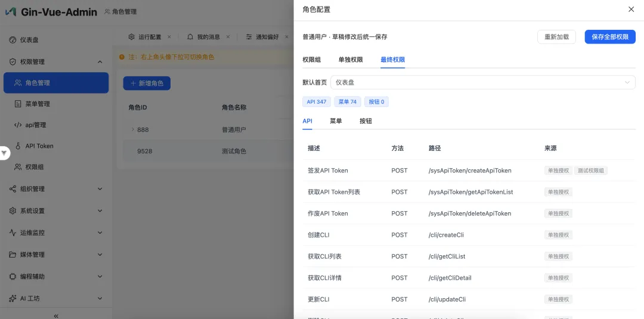The height and width of the screenshot is (319, 644).
Task: Click the dashboard gauge icon in sidebar
Action: coord(13,40)
